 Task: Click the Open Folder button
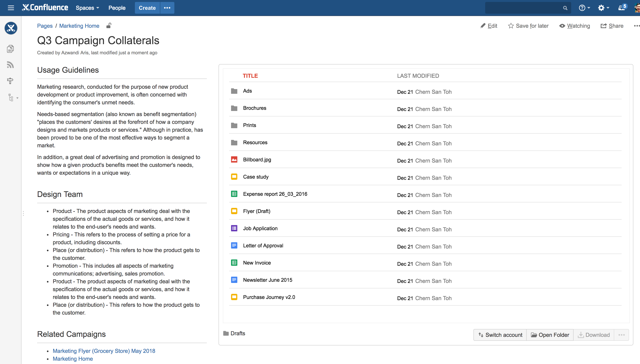tap(550, 335)
